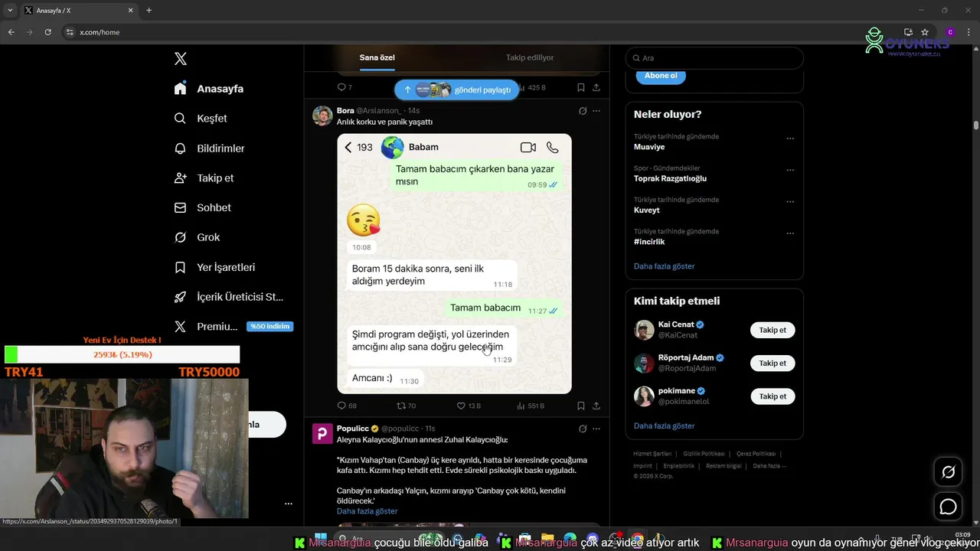Reload the page in Chrome
Viewport: 980px width, 551px height.
point(48,32)
